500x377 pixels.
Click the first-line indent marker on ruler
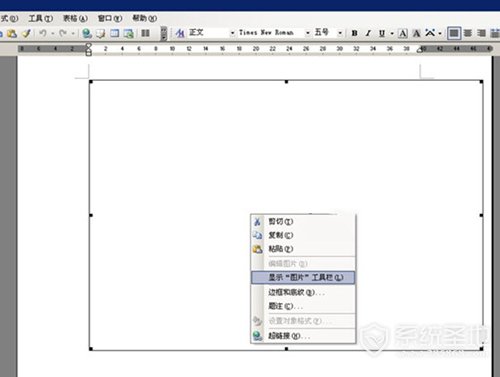(x=88, y=45)
